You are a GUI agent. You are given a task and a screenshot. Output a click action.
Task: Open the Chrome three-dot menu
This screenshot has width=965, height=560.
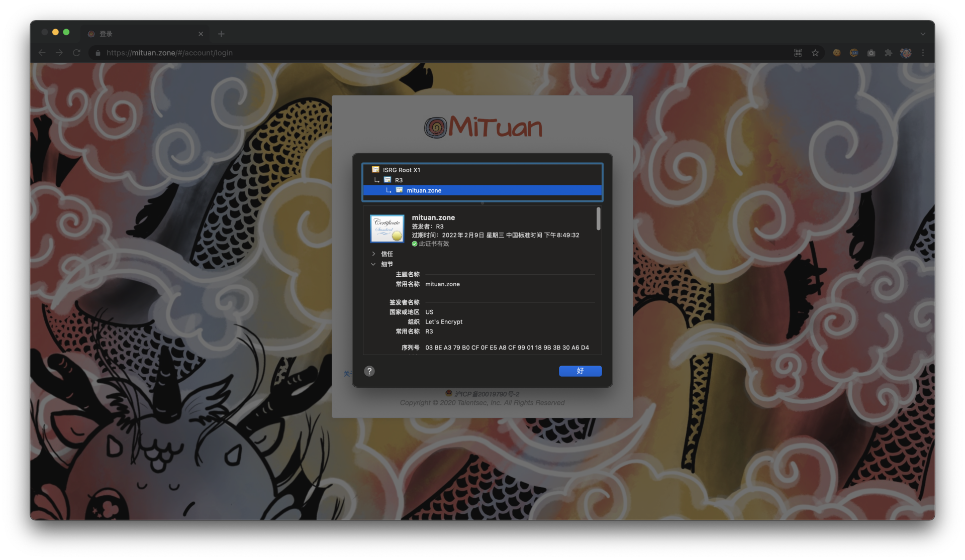click(923, 53)
